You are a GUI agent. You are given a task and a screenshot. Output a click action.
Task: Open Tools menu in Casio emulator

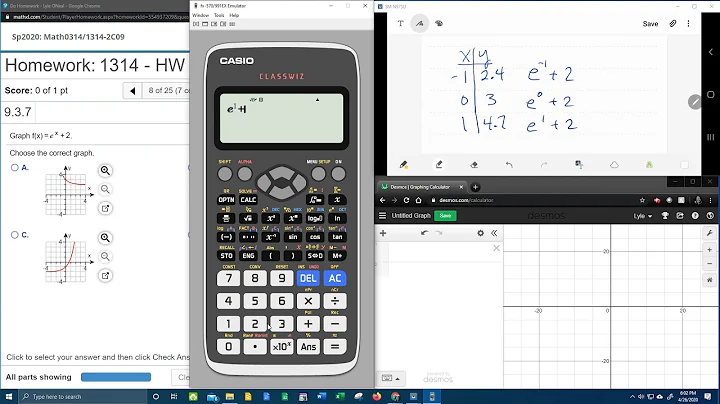[219, 15]
